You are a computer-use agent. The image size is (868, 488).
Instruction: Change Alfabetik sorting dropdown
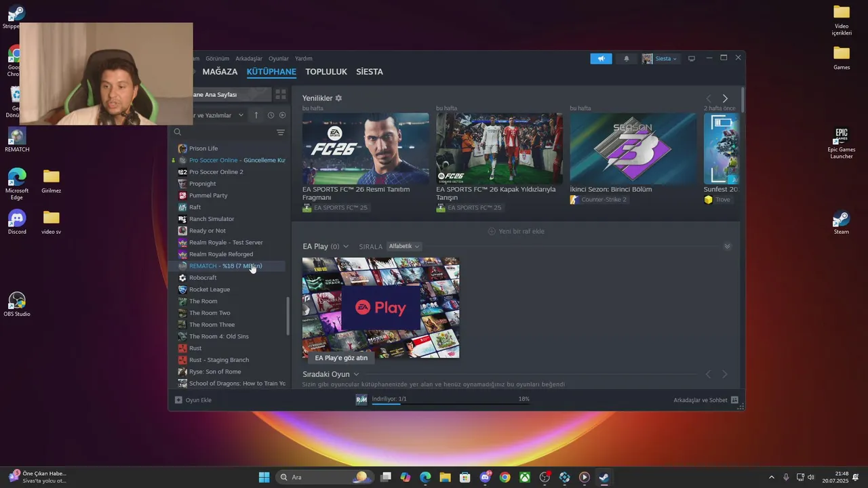coord(404,246)
